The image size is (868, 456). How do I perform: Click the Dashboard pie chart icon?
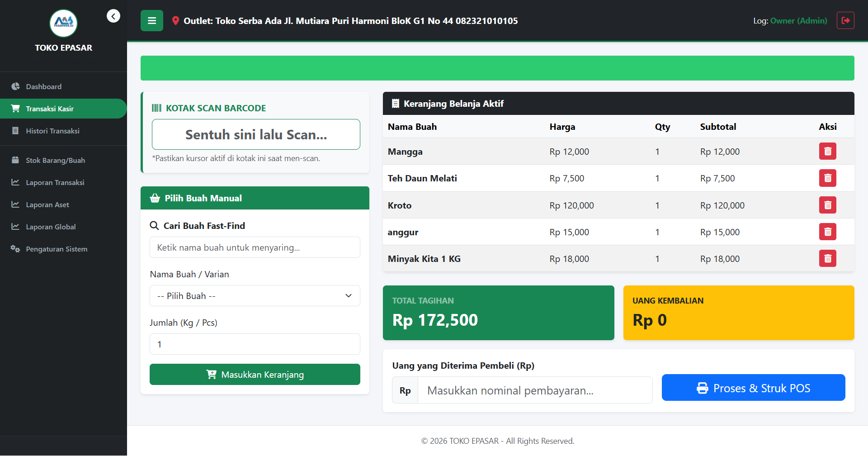pos(15,86)
